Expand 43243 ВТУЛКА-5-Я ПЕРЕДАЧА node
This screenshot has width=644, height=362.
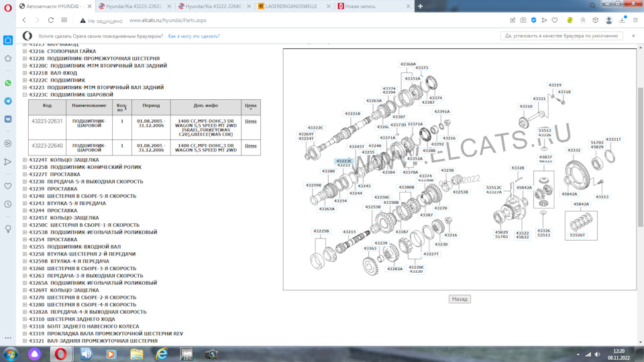click(25, 204)
